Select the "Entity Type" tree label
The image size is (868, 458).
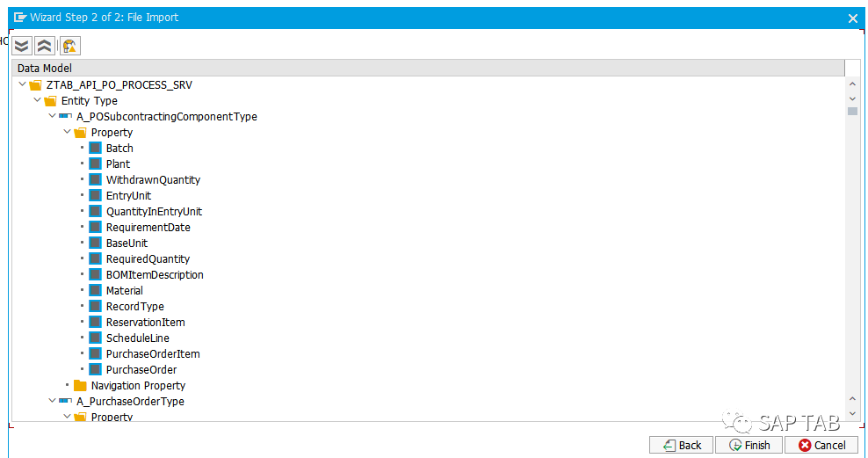[x=89, y=101]
